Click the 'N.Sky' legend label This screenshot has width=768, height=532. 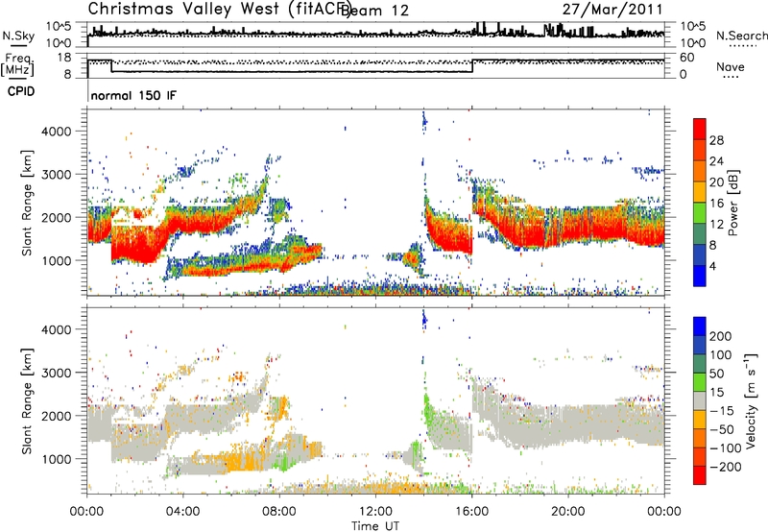[x=18, y=36]
